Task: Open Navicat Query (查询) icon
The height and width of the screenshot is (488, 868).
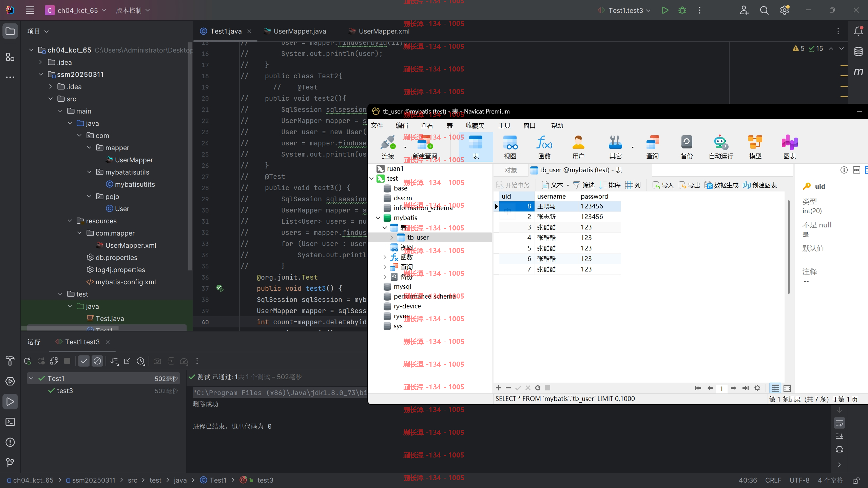Action: 652,147
